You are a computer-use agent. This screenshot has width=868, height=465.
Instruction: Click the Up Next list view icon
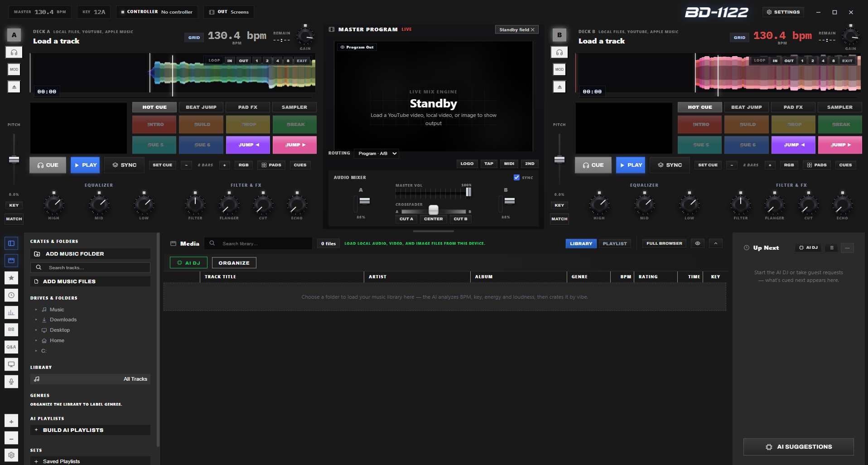[x=832, y=247]
